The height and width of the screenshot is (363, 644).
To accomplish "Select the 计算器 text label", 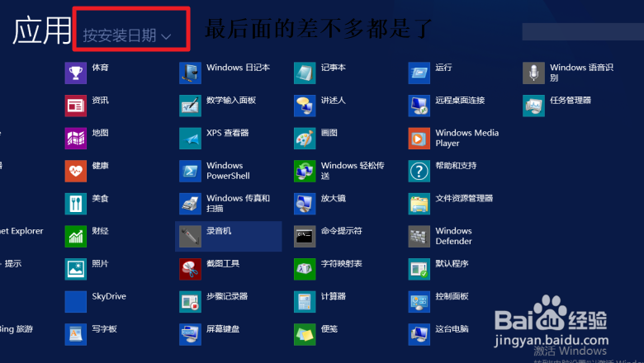I will pyautogui.click(x=334, y=296).
